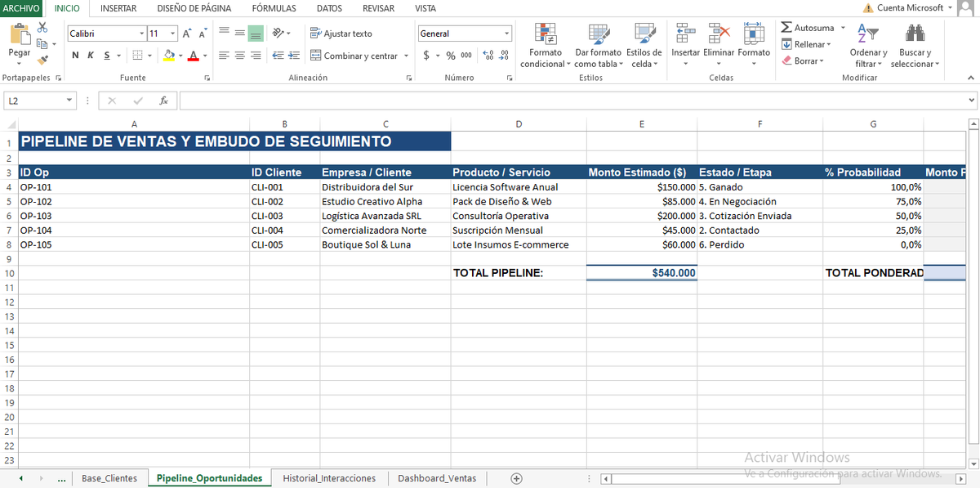This screenshot has width=980, height=488.
Task: Toggle Ajustar texto wrap text
Action: [341, 34]
